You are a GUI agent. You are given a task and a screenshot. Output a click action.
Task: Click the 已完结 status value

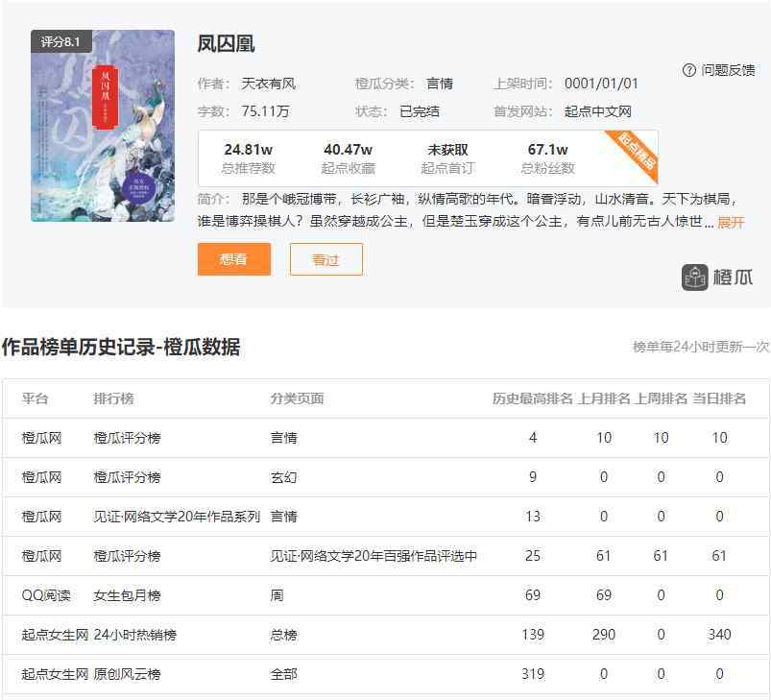click(x=420, y=111)
